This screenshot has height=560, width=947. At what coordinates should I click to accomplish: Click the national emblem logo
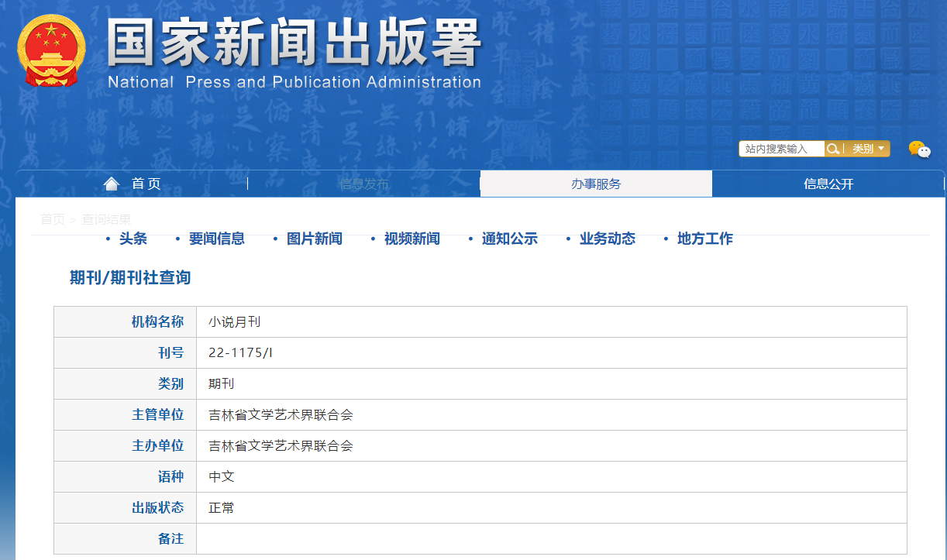coord(51,50)
